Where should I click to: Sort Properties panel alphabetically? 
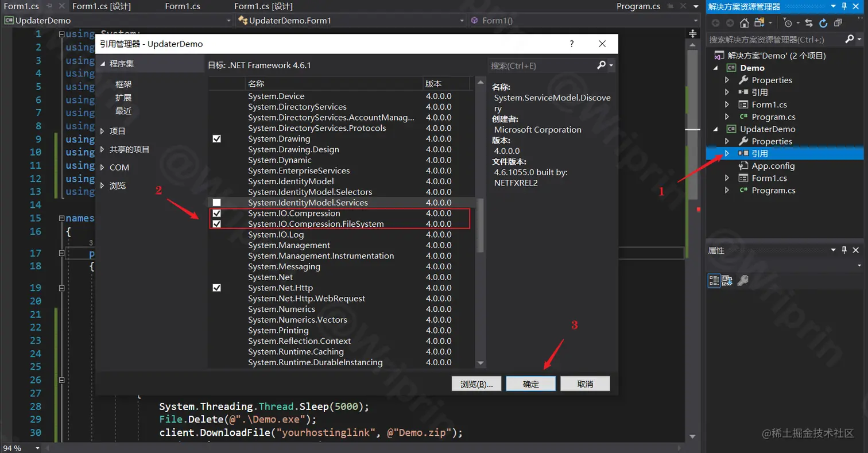(727, 280)
